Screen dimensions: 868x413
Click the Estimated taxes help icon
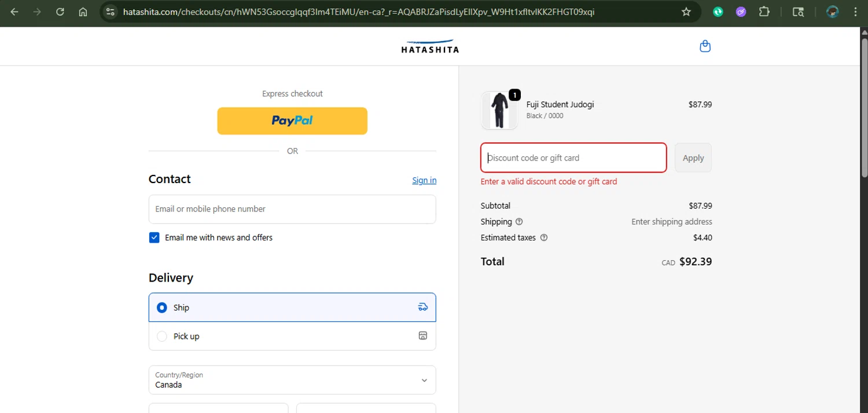543,237
